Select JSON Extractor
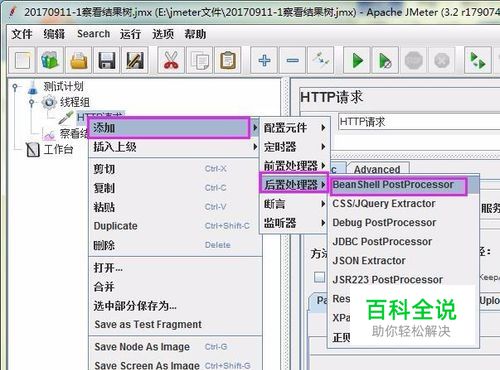The width and height of the screenshot is (500, 370). point(403,261)
